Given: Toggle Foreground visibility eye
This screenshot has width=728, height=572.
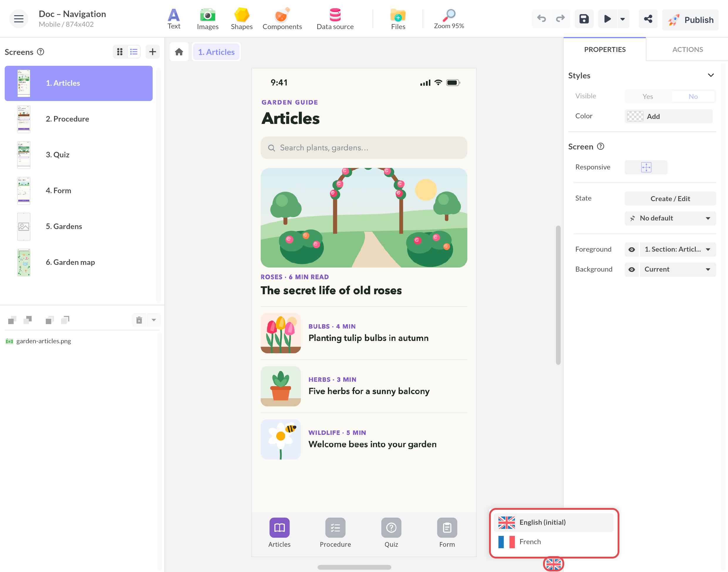Looking at the screenshot, I should pos(631,250).
